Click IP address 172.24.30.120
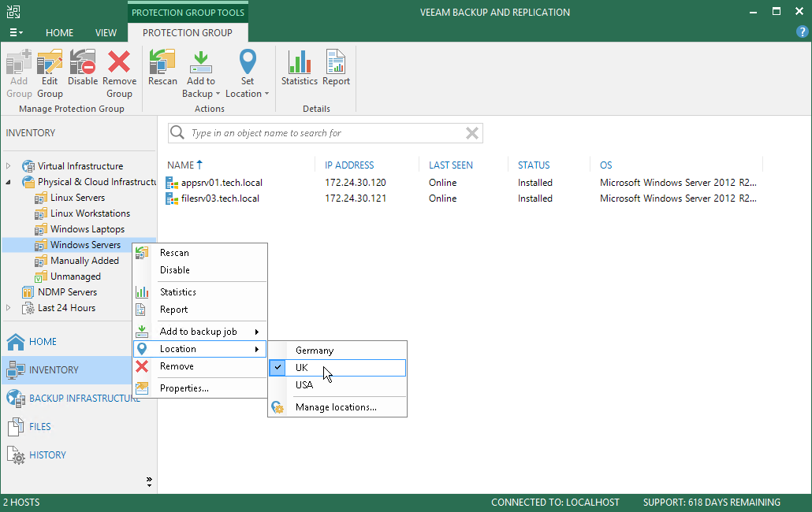 coord(356,183)
